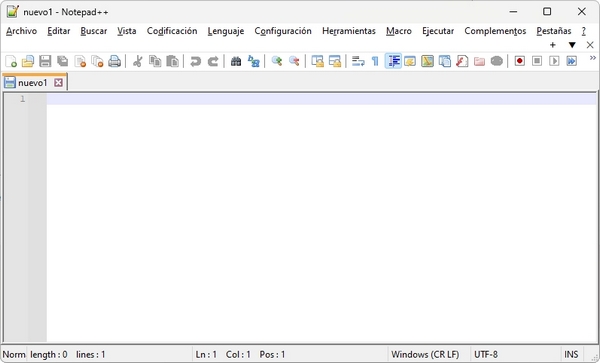Open tab list dropdown triangle

[572, 45]
